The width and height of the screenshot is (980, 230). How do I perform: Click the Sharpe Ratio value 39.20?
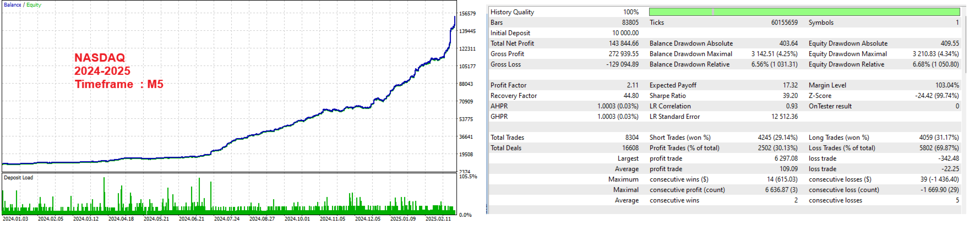click(790, 96)
